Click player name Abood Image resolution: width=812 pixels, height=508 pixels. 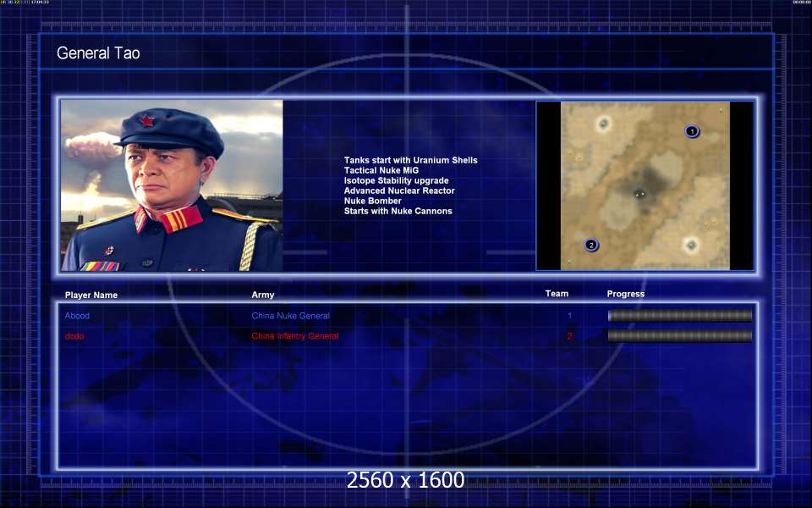point(77,316)
